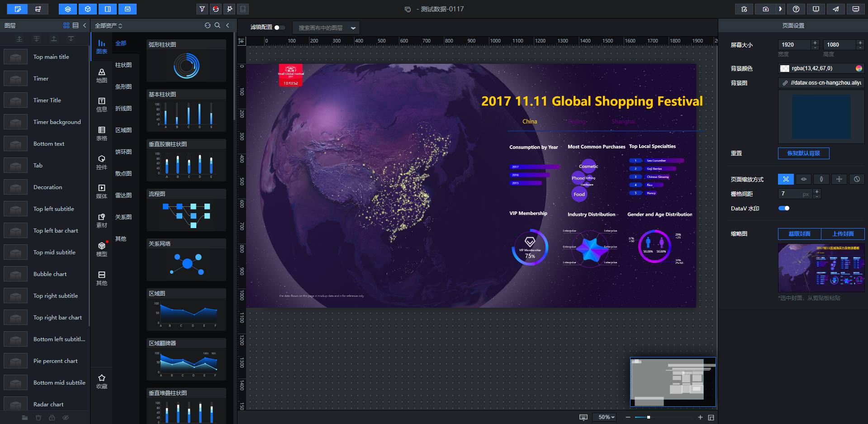Select the Timer background layer
868x424 pixels.
[45, 122]
